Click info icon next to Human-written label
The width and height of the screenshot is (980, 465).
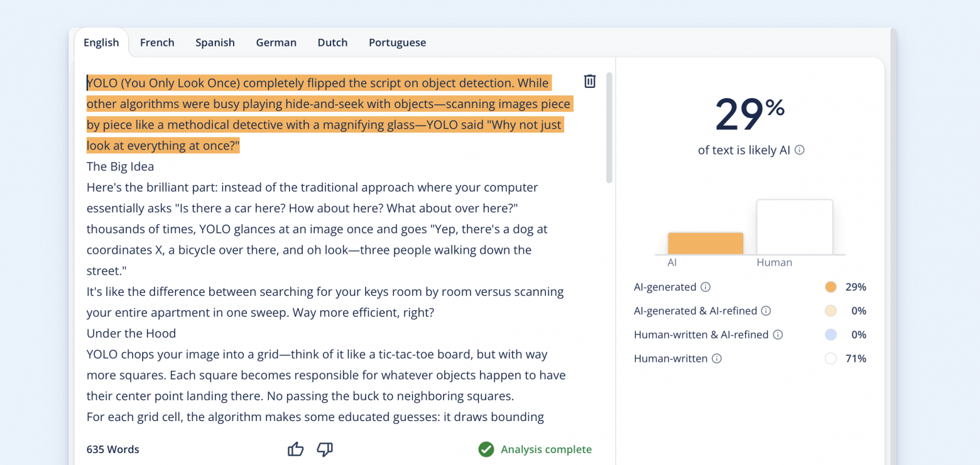pyautogui.click(x=717, y=359)
